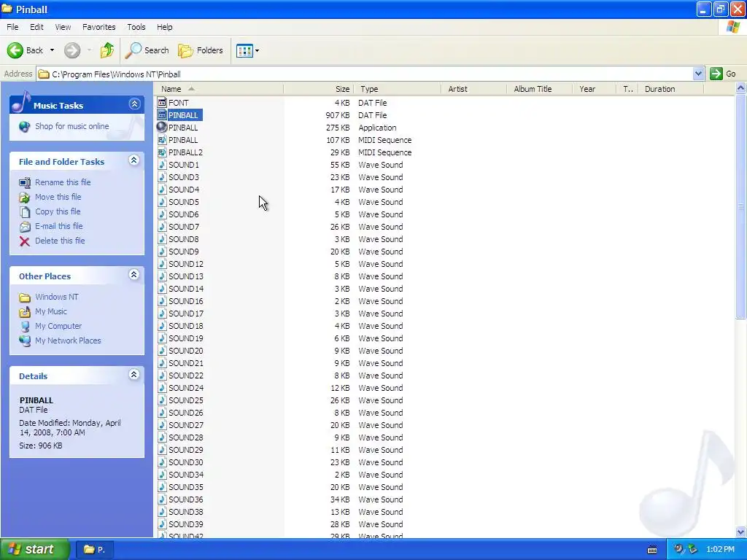
Task: Open the View menu
Action: (x=63, y=27)
